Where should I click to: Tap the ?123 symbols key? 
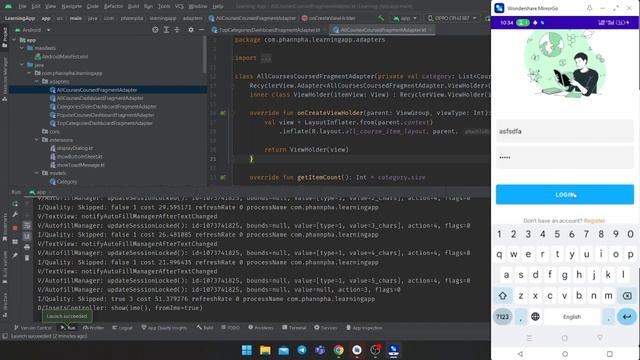[502, 317]
